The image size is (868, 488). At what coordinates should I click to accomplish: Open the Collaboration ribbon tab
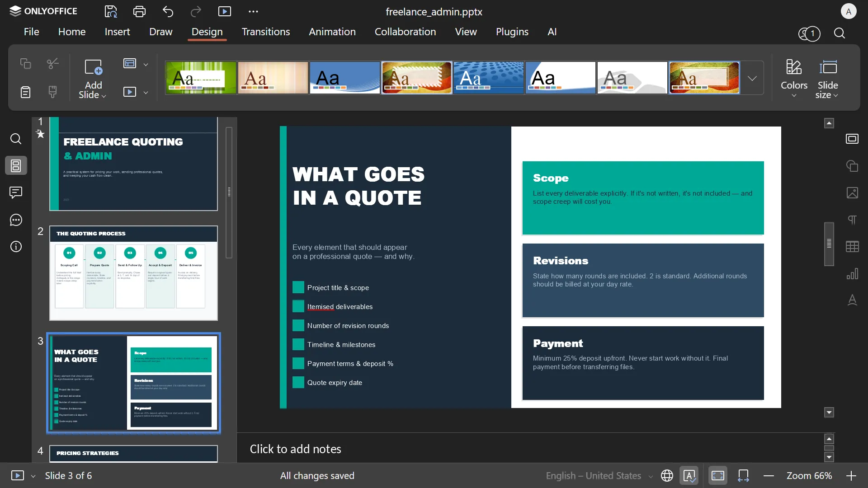point(405,32)
